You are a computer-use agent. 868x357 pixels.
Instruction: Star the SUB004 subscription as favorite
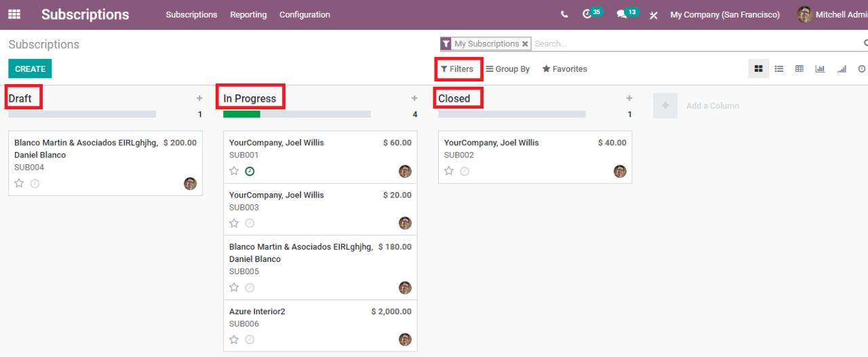pos(19,183)
